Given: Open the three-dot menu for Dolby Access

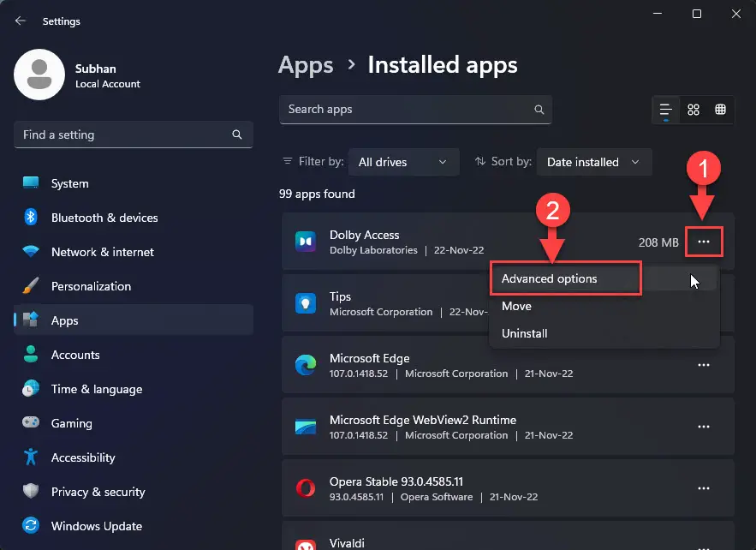Looking at the screenshot, I should point(704,242).
